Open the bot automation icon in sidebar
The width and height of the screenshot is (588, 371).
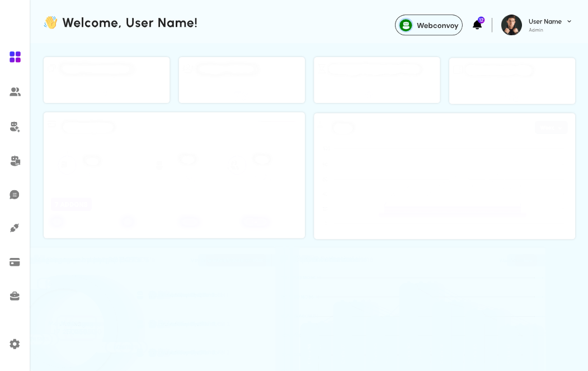click(15, 161)
